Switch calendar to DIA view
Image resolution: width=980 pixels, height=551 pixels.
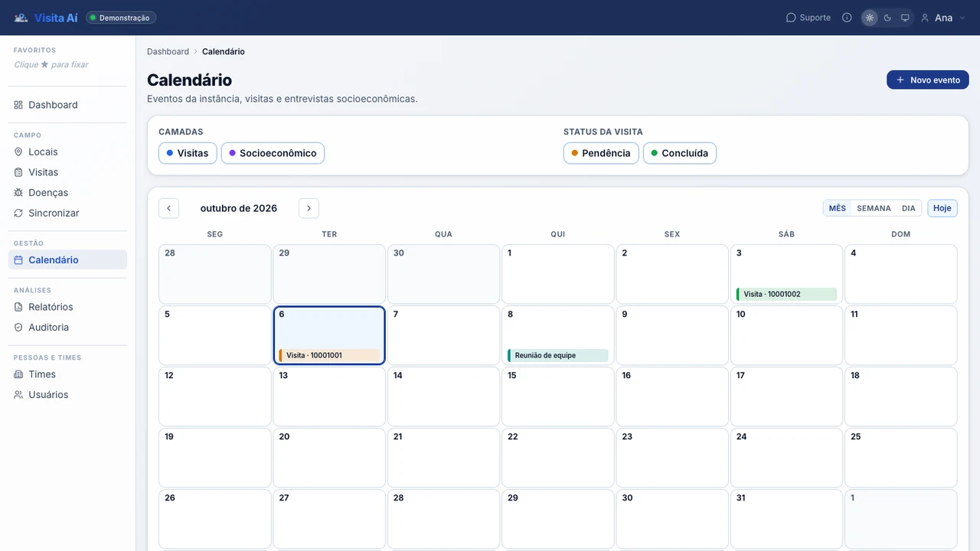[909, 208]
